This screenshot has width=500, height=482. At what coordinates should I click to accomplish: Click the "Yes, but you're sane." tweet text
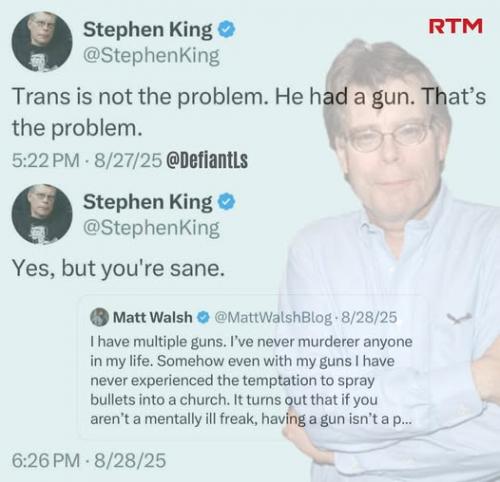coord(119,268)
